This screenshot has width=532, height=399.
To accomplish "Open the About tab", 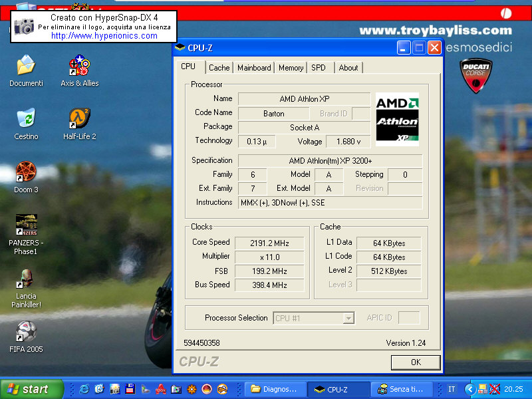I will click(348, 68).
